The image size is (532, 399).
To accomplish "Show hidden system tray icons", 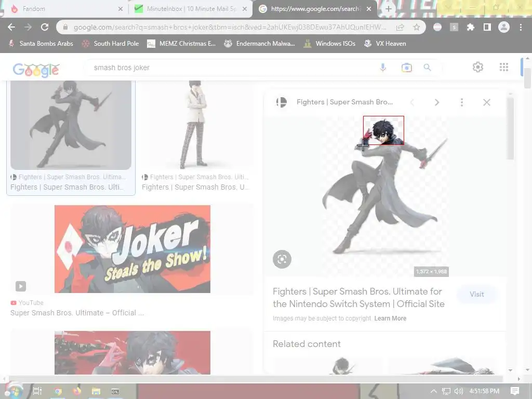I will [433, 391].
